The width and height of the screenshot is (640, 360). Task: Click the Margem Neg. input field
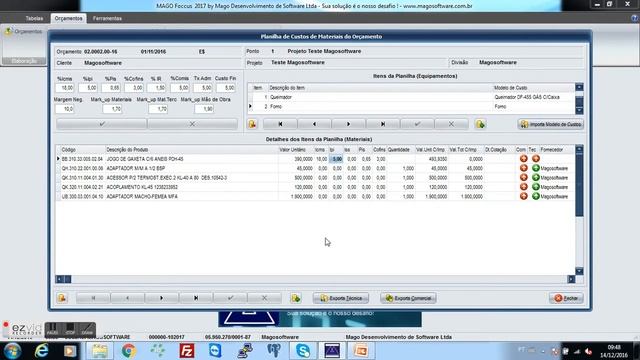64,109
